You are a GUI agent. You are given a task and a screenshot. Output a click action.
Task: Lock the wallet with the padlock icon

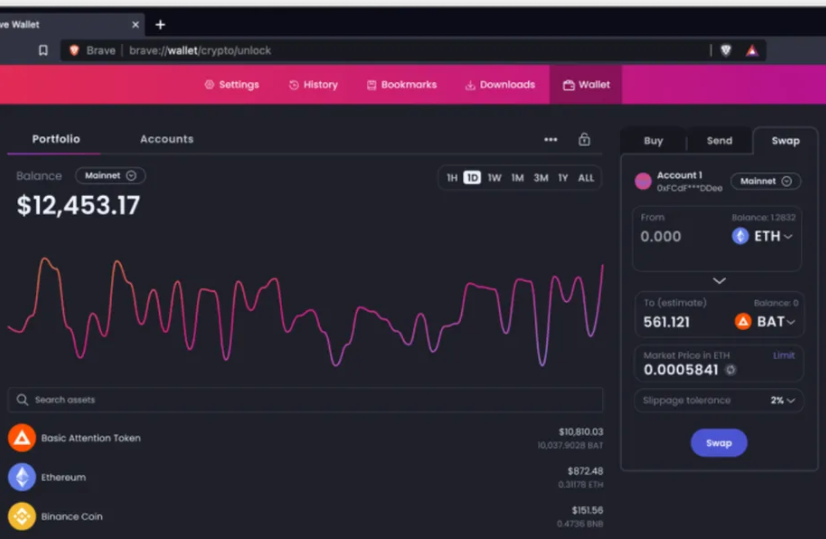coord(584,140)
